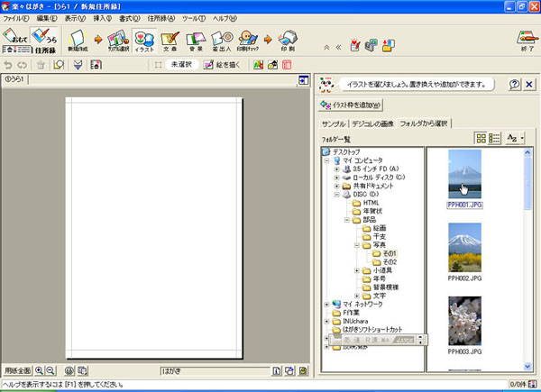Select the 背景 background tool
Screen dimensions: 541x392
pyautogui.click(x=195, y=41)
